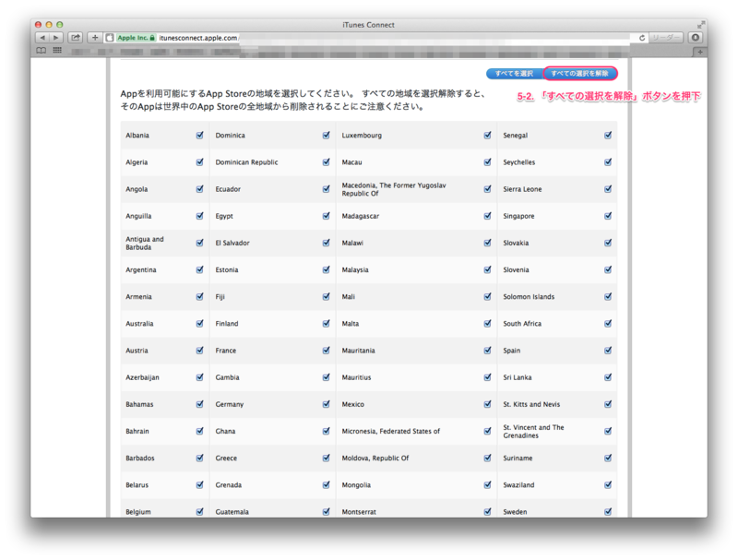This screenshot has width=738, height=560.
Task: Click the 'Suriname' country label
Action: pos(518,458)
